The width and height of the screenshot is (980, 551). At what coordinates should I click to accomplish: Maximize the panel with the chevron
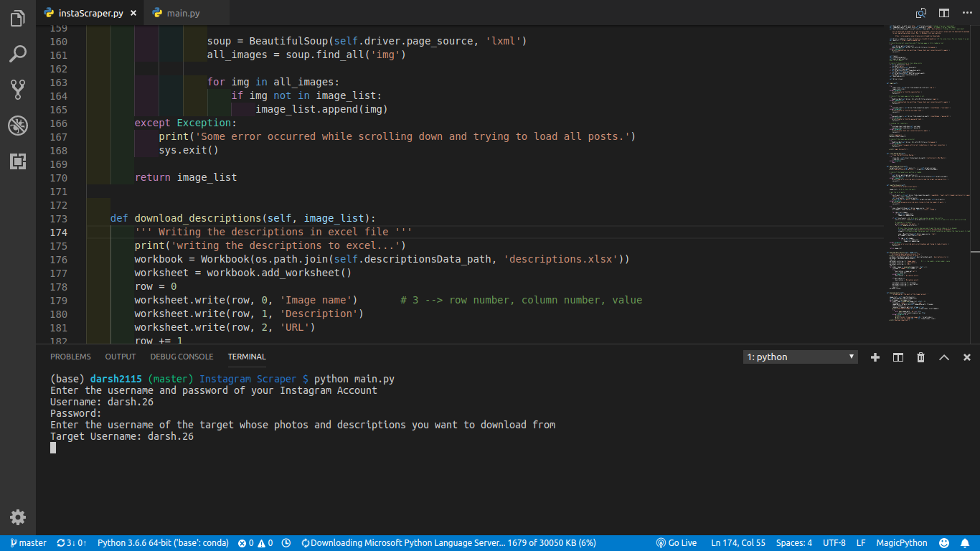943,357
